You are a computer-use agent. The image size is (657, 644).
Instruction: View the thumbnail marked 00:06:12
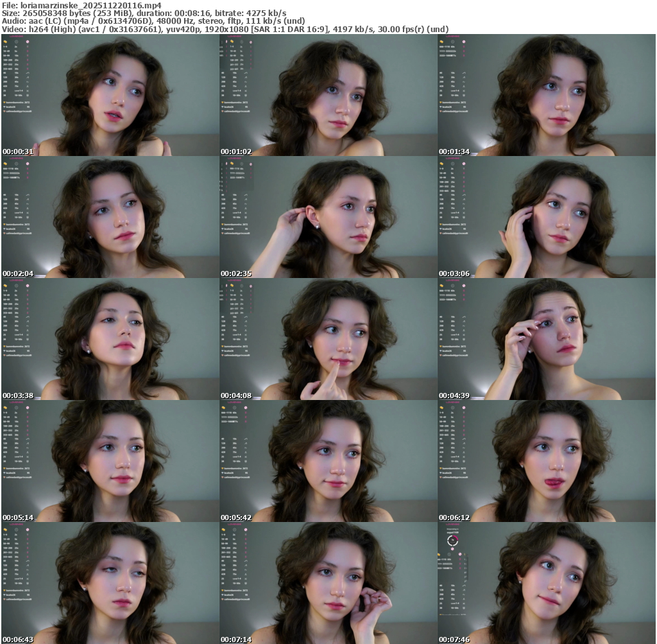coord(547,461)
